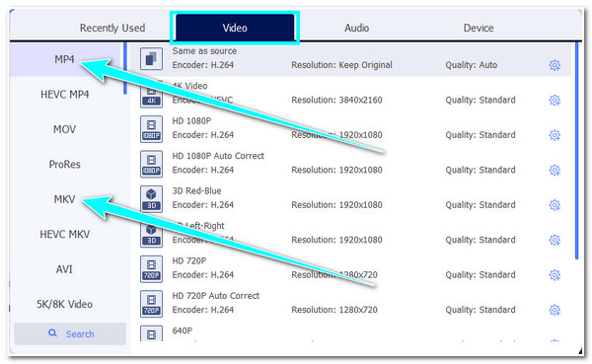Viewport: 592px width, 364px height.
Task: Click the magnifier icon in Search
Action: coord(52,333)
